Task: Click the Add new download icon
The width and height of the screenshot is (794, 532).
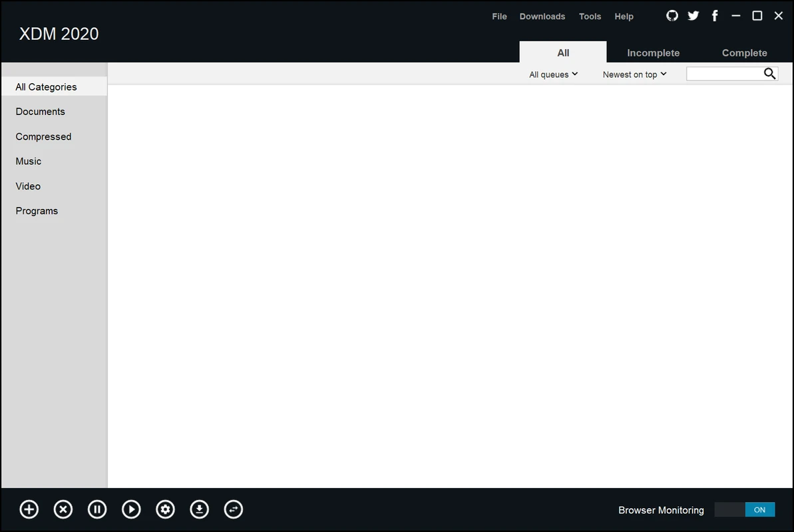Action: coord(29,509)
